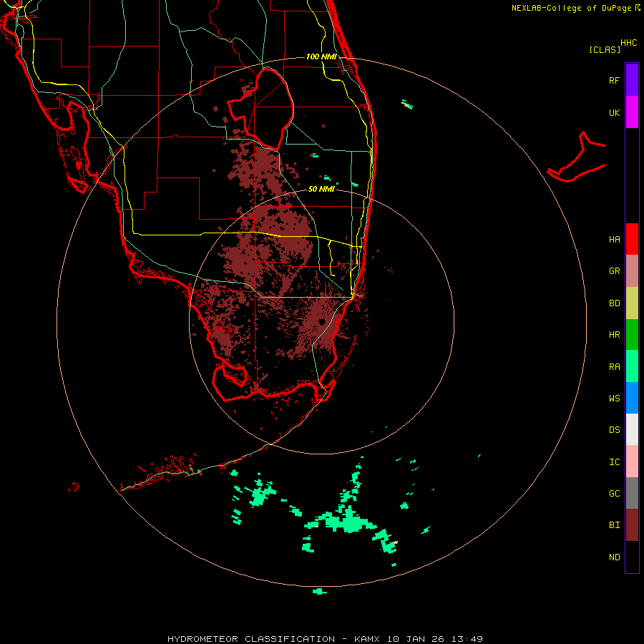Image resolution: width=644 pixels, height=644 pixels.
Task: Click the 100 NMI range ring label
Action: [321, 57]
